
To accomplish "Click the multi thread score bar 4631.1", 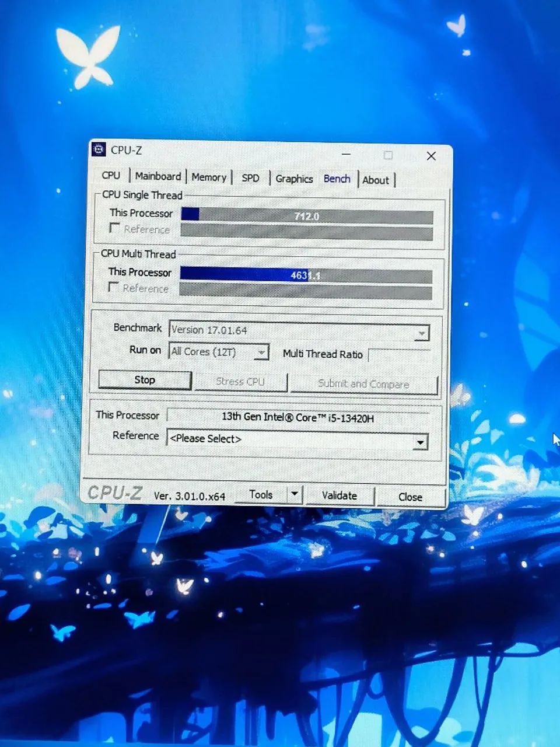I will [x=306, y=275].
